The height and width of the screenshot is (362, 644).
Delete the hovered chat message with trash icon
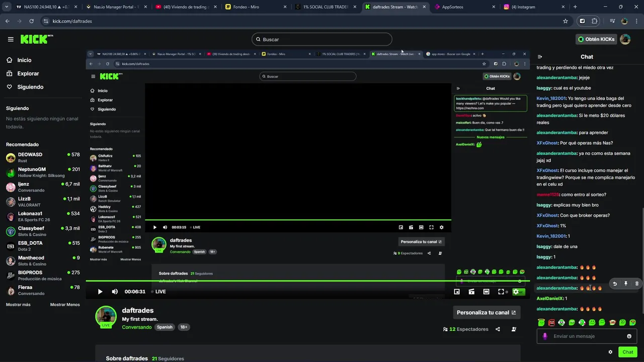coord(636,284)
